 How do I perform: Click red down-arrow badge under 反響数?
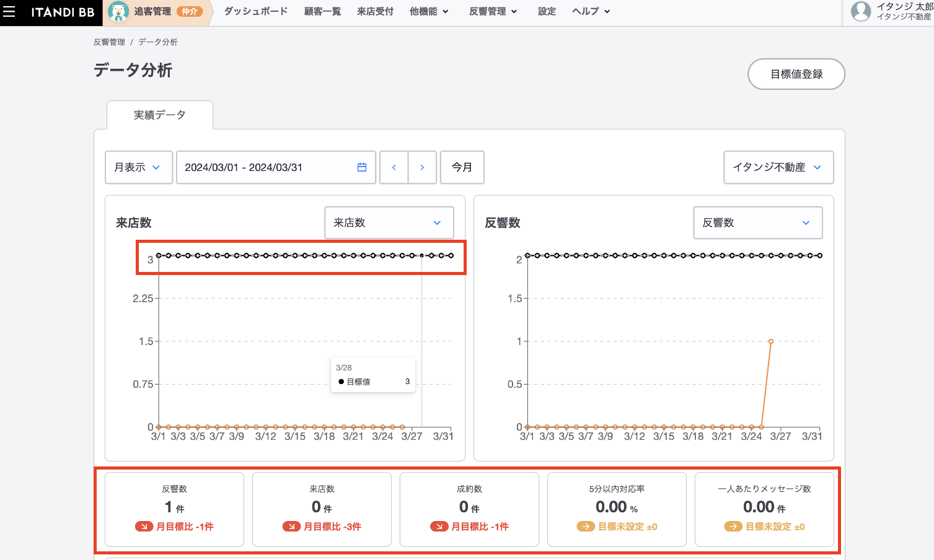144,527
